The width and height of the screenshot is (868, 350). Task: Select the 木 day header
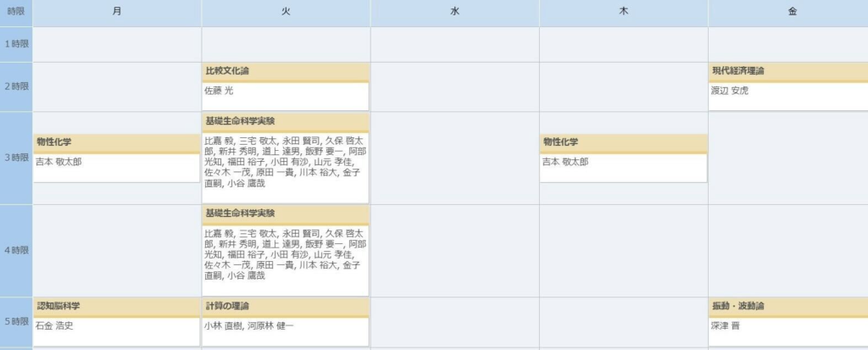click(x=623, y=12)
